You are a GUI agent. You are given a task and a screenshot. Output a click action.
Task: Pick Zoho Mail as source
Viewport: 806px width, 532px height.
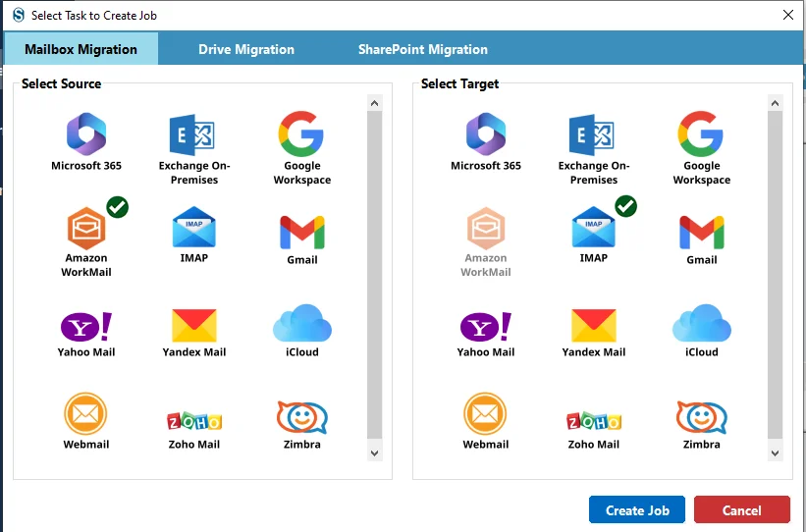click(x=194, y=430)
